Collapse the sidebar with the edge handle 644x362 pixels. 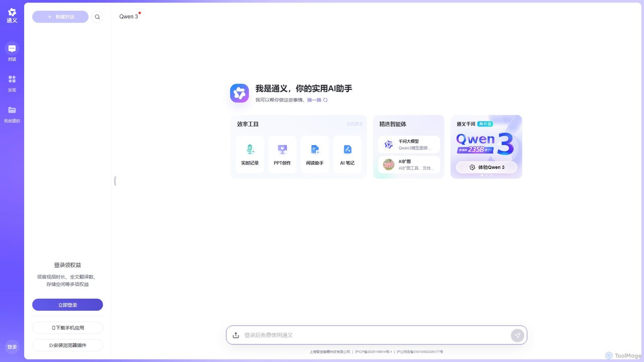pos(115,181)
